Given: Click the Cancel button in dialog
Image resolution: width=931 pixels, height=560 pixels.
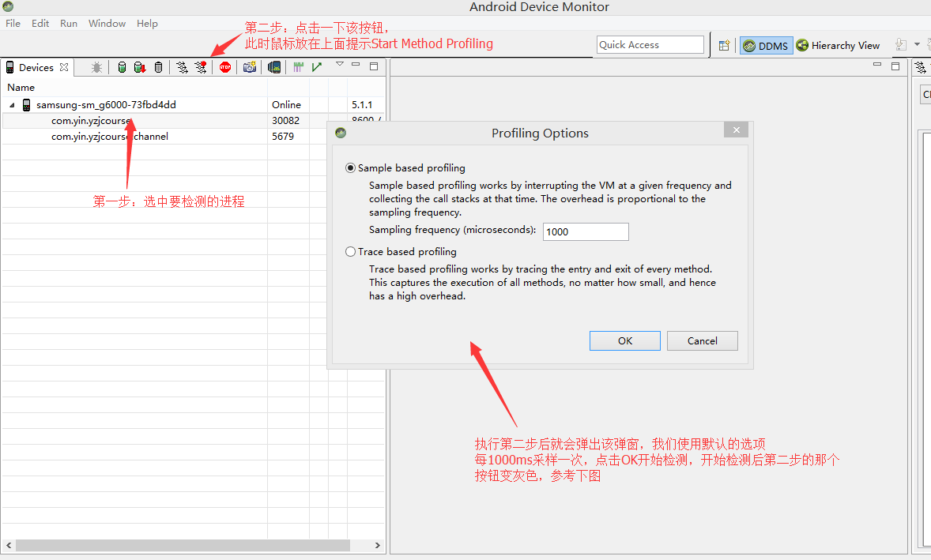Looking at the screenshot, I should [703, 340].
